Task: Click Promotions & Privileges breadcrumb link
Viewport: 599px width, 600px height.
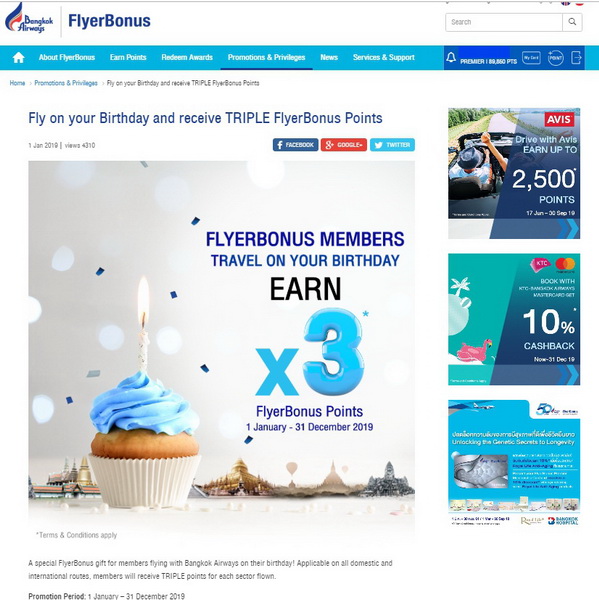Action: click(66, 83)
